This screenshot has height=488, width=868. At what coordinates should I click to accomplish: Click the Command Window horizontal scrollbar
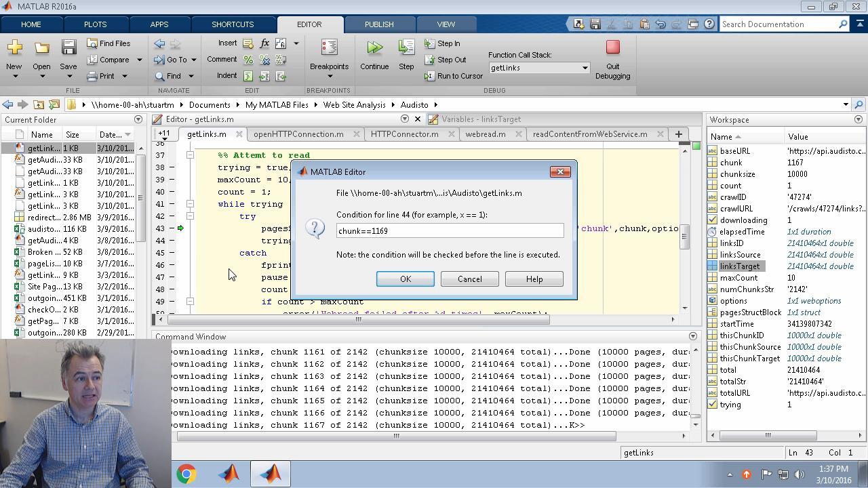(396, 436)
